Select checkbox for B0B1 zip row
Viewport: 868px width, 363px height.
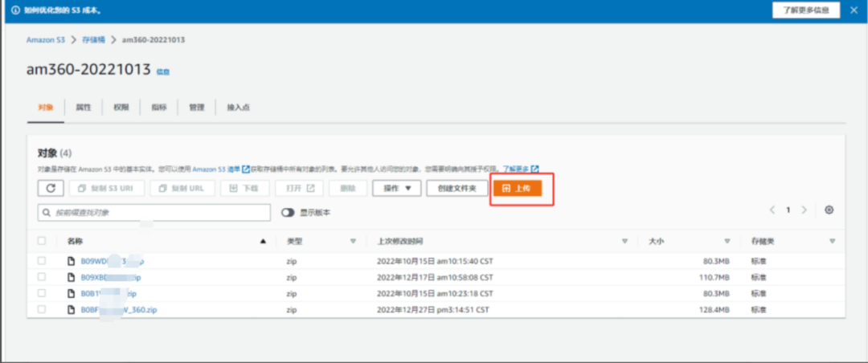click(x=42, y=293)
